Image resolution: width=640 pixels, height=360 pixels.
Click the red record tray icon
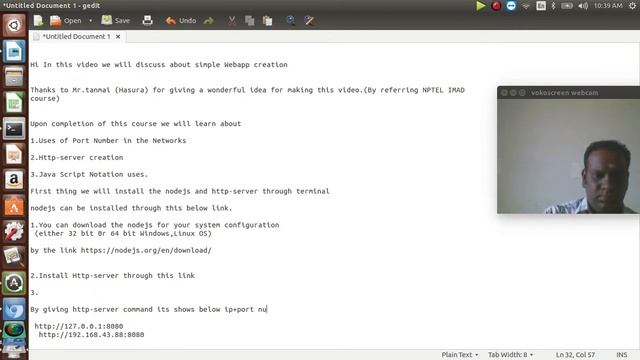496,6
